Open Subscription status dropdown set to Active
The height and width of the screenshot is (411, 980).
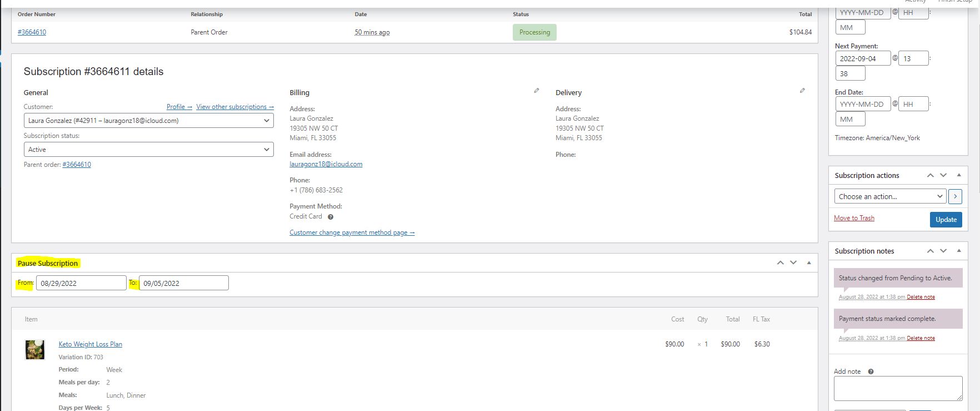(148, 149)
